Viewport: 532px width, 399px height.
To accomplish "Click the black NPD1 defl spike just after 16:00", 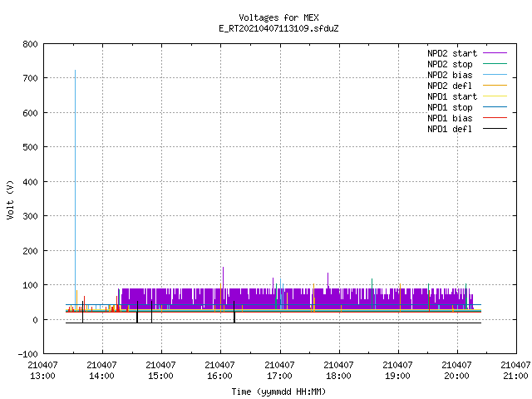I will [234, 312].
